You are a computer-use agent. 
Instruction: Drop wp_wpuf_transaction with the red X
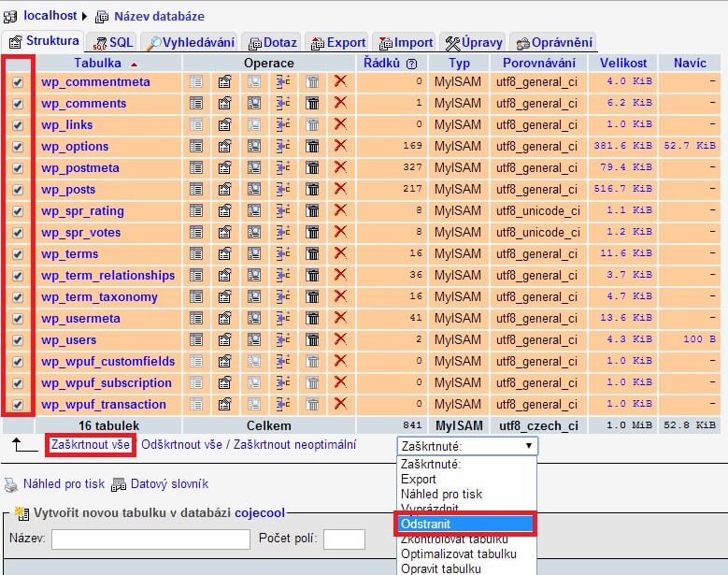pos(340,404)
